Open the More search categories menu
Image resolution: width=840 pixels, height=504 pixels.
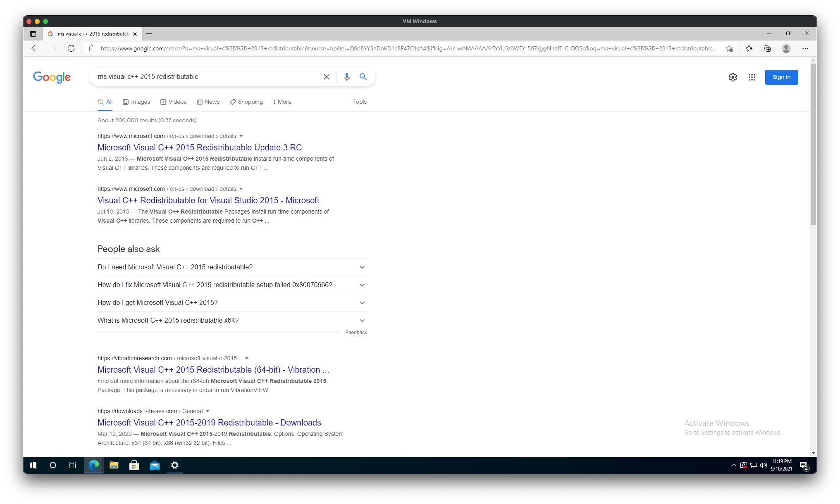[282, 102]
